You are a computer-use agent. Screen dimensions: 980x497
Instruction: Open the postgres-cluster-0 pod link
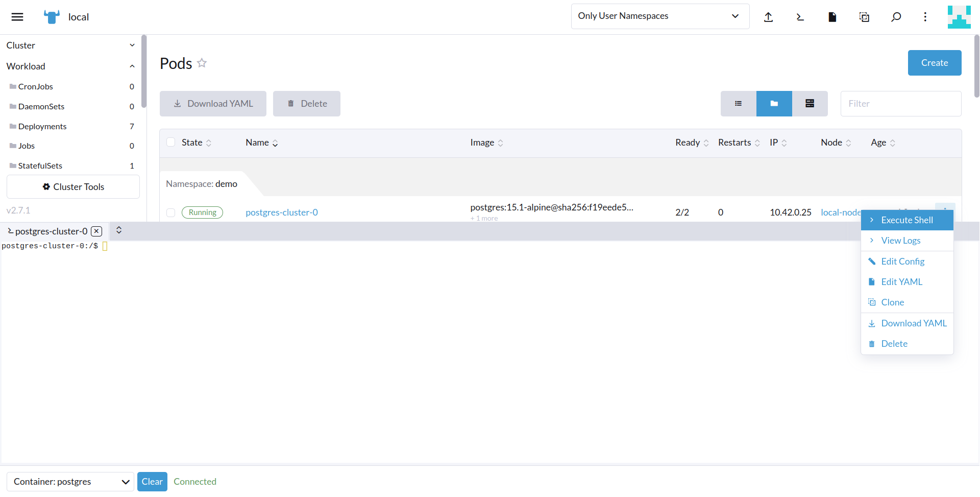pos(281,212)
